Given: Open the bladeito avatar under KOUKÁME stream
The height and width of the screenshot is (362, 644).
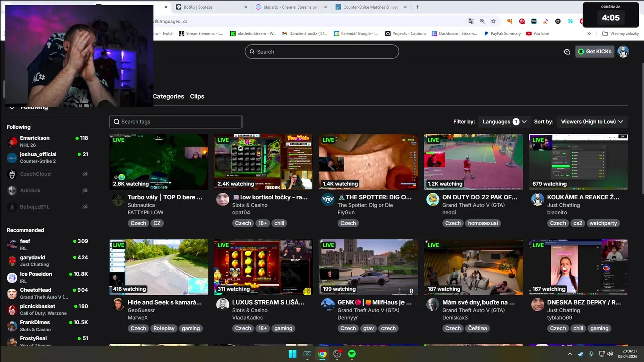Looking at the screenshot, I should [538, 200].
